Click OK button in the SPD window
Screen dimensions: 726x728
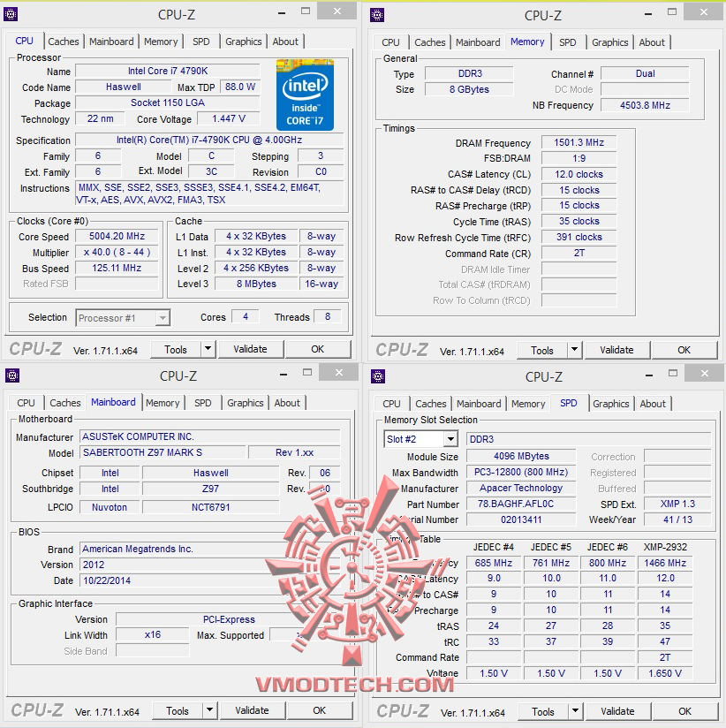pyautogui.click(x=684, y=711)
